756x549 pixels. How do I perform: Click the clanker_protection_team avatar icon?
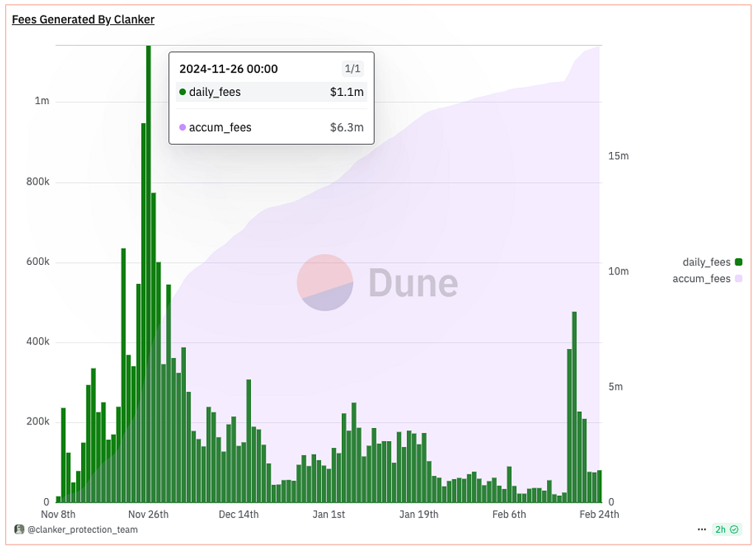click(19, 530)
